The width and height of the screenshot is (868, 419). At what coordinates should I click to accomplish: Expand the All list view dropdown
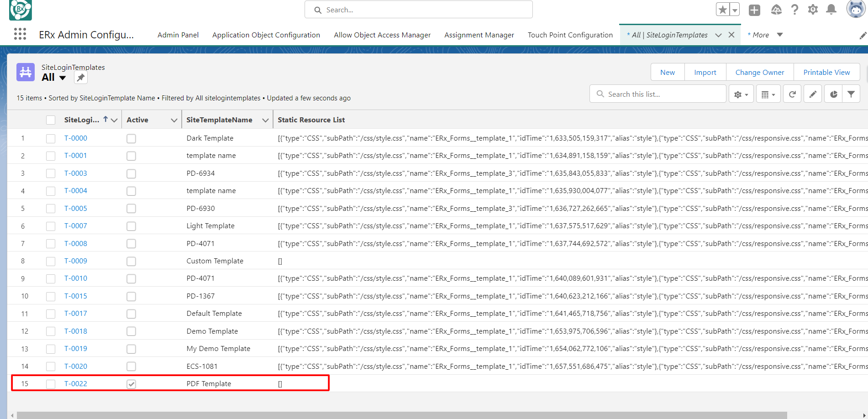63,78
